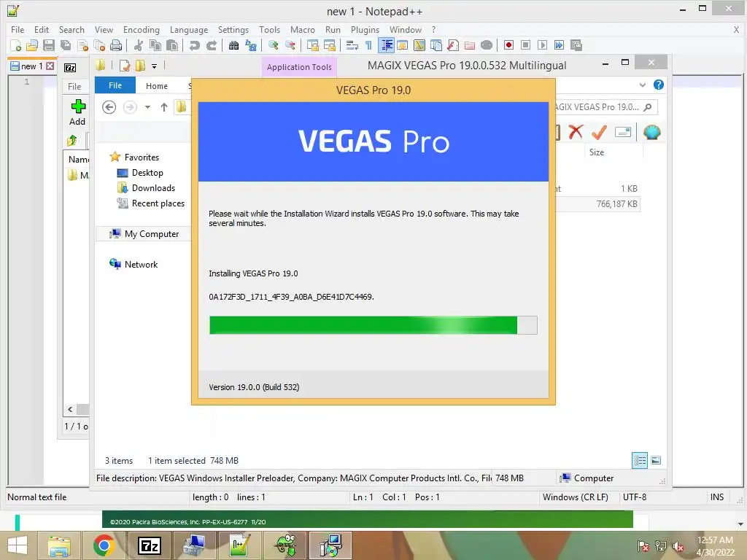This screenshot has height=560, width=747.
Task: Click the Size column header
Action: (x=597, y=152)
